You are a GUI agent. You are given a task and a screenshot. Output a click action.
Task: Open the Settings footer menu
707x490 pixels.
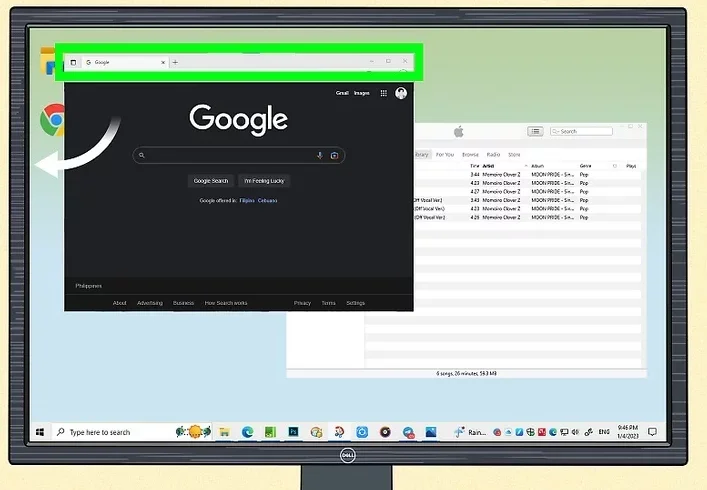[x=356, y=303]
